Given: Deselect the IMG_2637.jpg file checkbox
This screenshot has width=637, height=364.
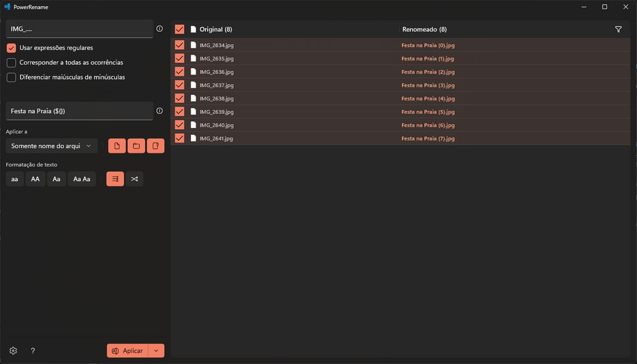Looking at the screenshot, I should 180,85.
